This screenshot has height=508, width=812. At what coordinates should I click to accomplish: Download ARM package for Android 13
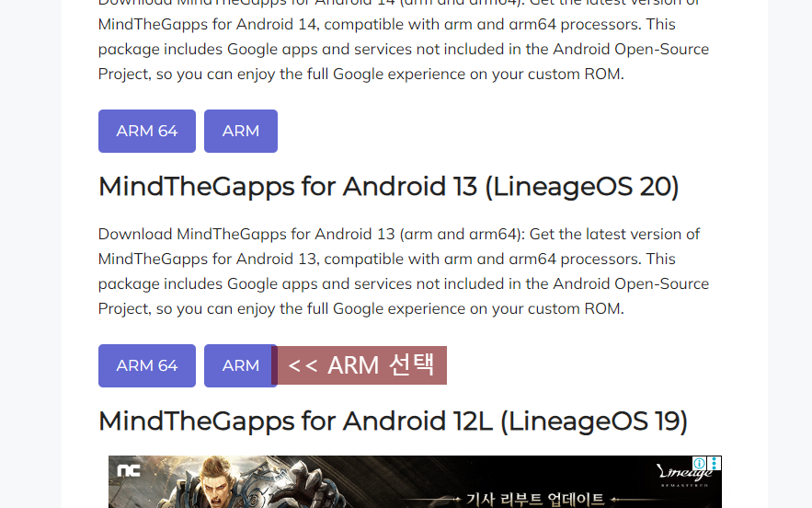pyautogui.click(x=241, y=366)
